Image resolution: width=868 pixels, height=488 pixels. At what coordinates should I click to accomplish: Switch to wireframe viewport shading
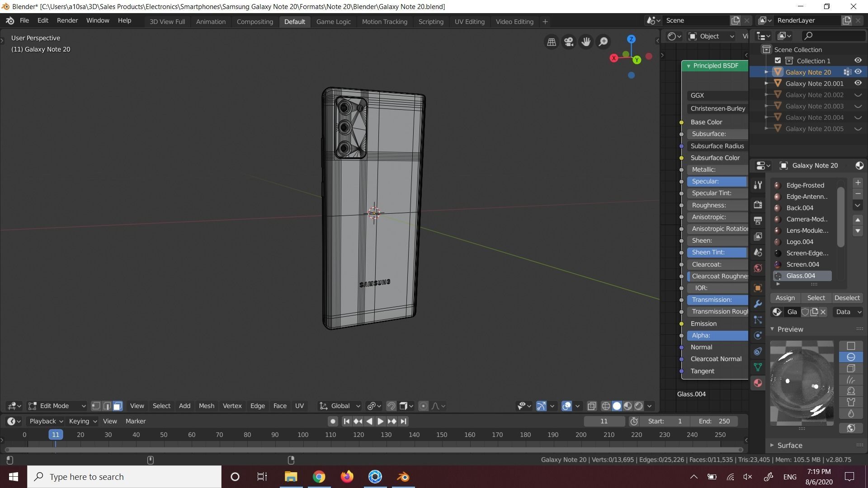[x=606, y=406]
